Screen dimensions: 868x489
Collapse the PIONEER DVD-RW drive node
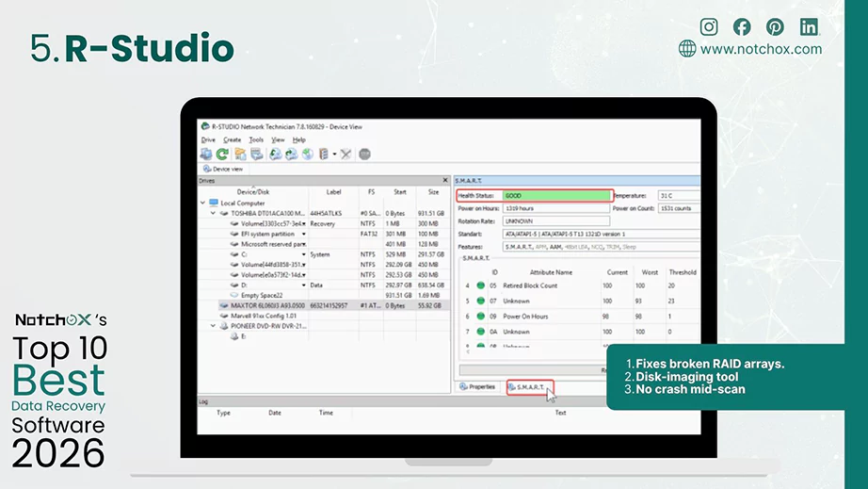213,326
